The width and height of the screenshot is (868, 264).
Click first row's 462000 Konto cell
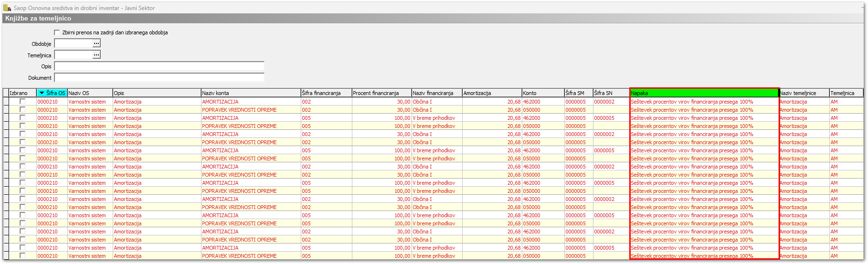coord(543,102)
